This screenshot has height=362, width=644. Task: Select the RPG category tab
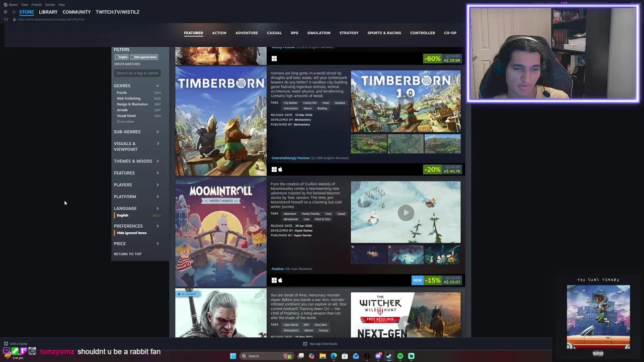(x=294, y=33)
